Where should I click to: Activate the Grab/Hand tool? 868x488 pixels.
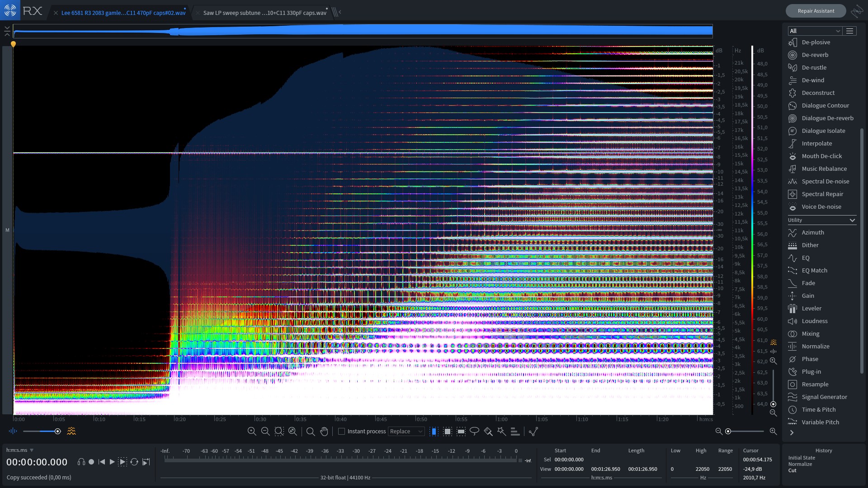tap(324, 432)
